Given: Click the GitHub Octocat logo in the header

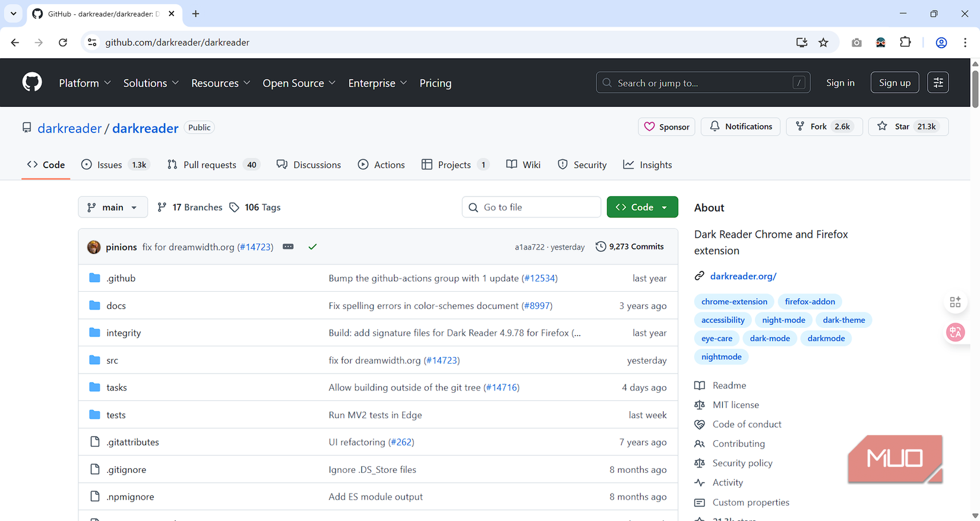Looking at the screenshot, I should point(32,82).
